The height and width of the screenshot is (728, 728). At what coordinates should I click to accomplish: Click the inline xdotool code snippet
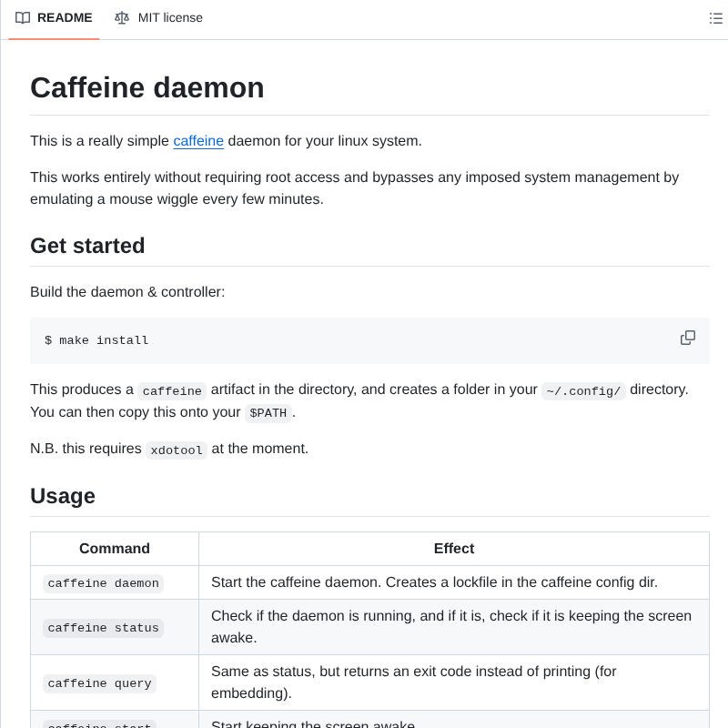(x=176, y=450)
